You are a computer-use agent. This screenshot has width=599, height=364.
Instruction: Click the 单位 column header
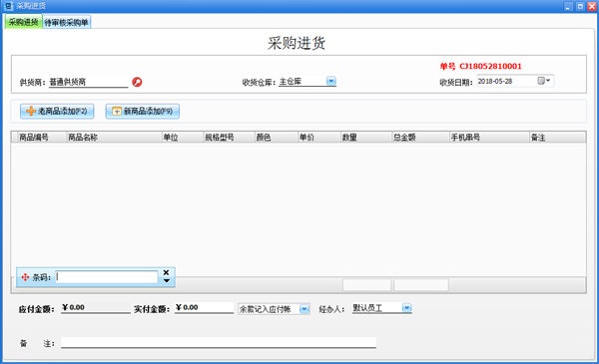[x=183, y=138]
